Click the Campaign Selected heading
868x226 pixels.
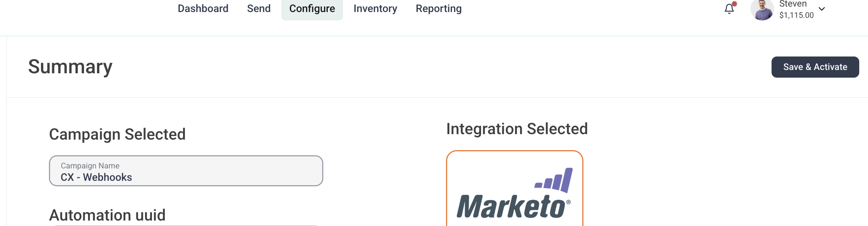pyautogui.click(x=117, y=135)
